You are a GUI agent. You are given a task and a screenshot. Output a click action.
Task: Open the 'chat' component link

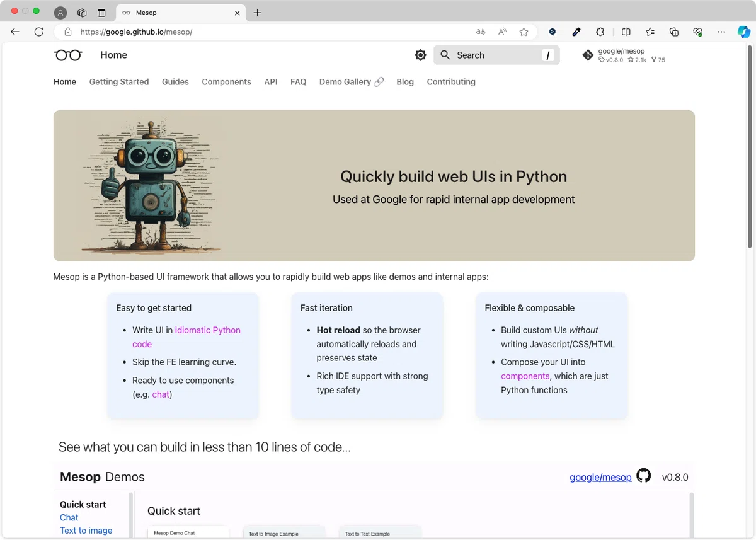[161, 394]
